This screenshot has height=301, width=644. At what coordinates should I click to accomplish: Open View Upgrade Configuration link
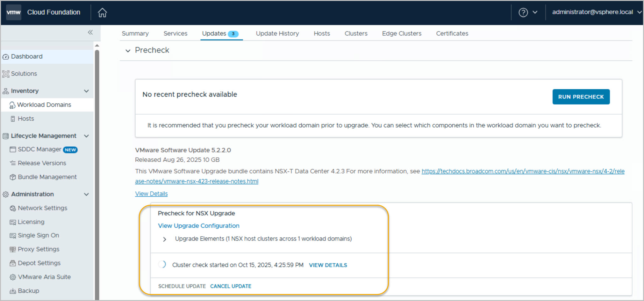198,226
